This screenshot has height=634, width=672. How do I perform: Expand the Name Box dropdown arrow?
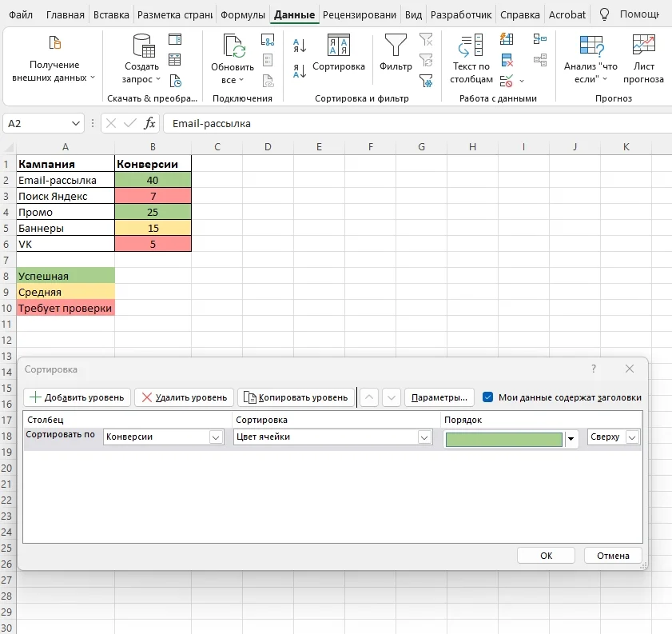[x=76, y=123]
